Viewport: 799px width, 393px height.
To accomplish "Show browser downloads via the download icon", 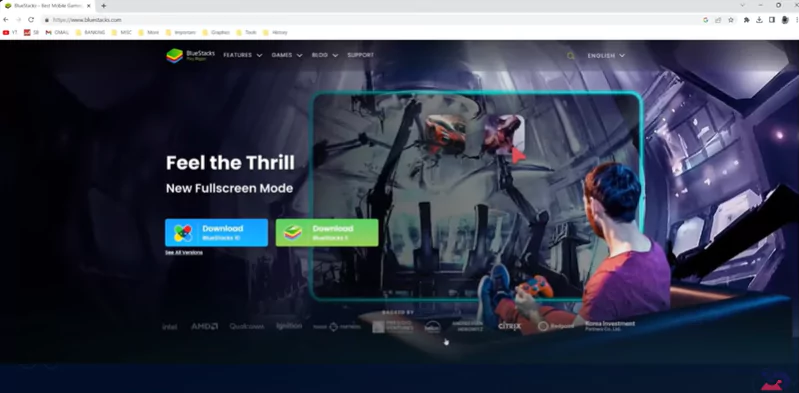I will click(759, 20).
